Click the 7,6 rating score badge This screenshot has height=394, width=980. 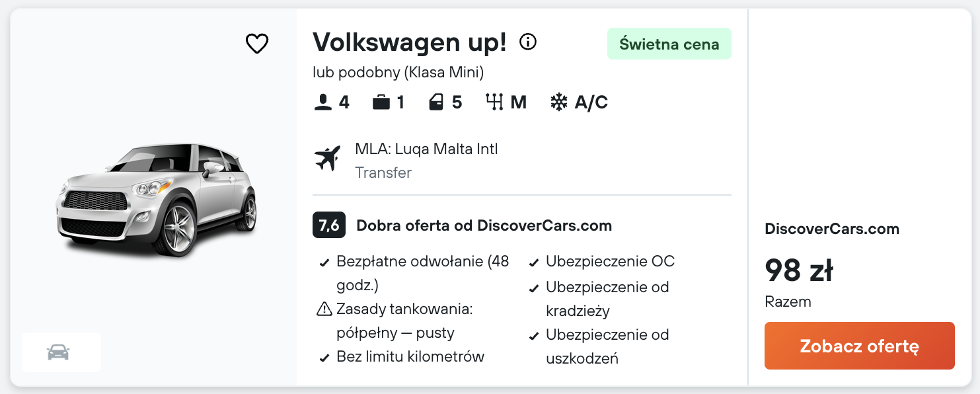(x=329, y=225)
